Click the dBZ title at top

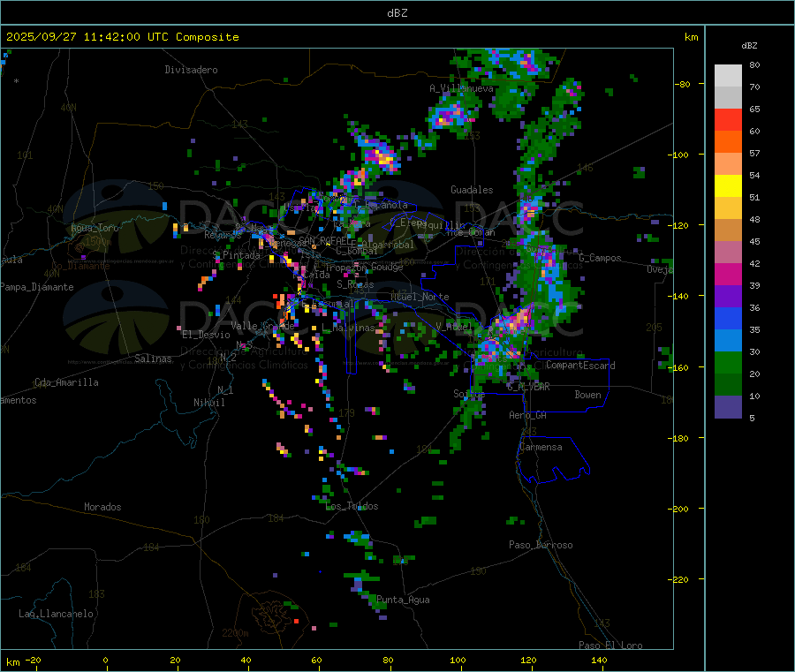[x=397, y=13]
